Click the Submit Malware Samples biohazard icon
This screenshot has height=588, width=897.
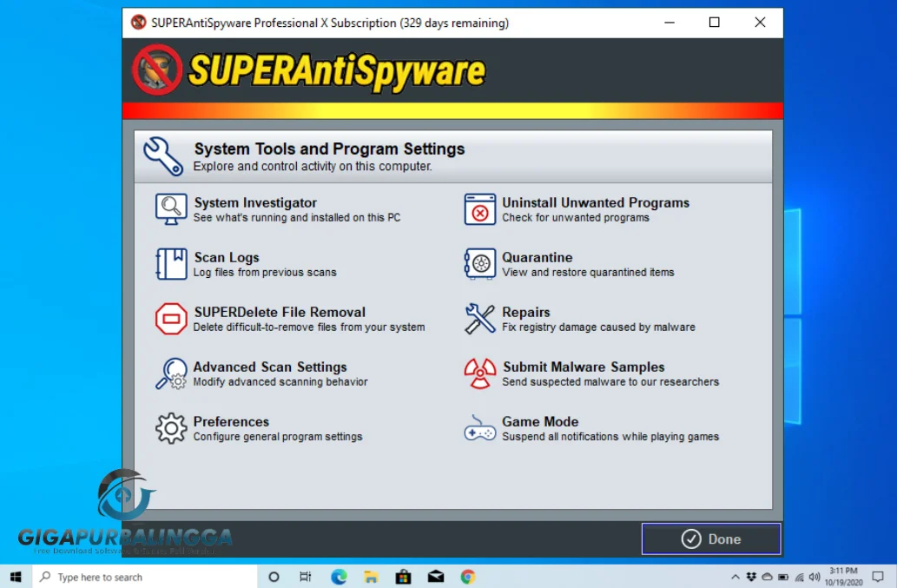[x=479, y=373]
